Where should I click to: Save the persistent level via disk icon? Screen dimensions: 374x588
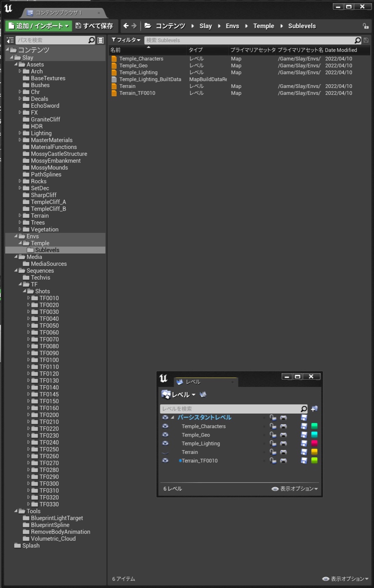click(304, 417)
